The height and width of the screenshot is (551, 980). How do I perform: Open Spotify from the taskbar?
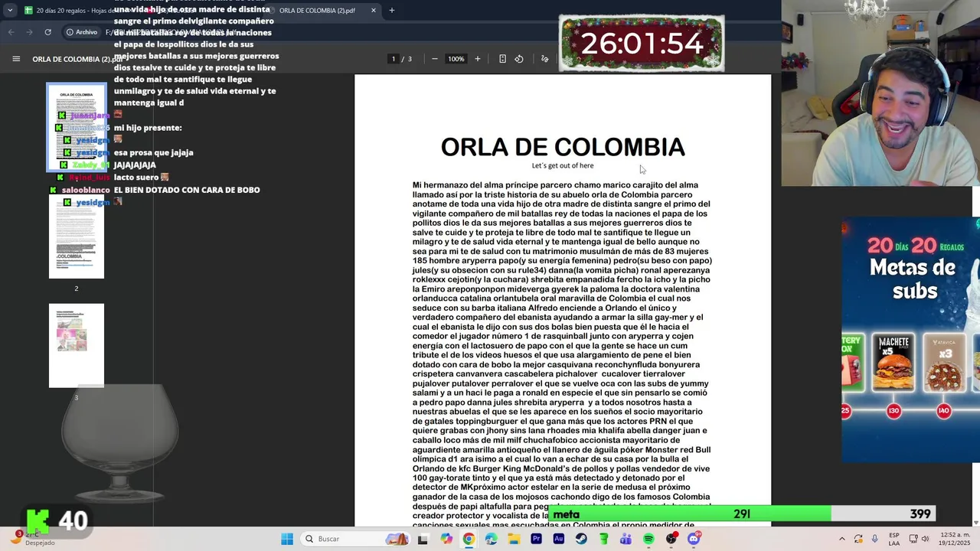click(x=648, y=539)
